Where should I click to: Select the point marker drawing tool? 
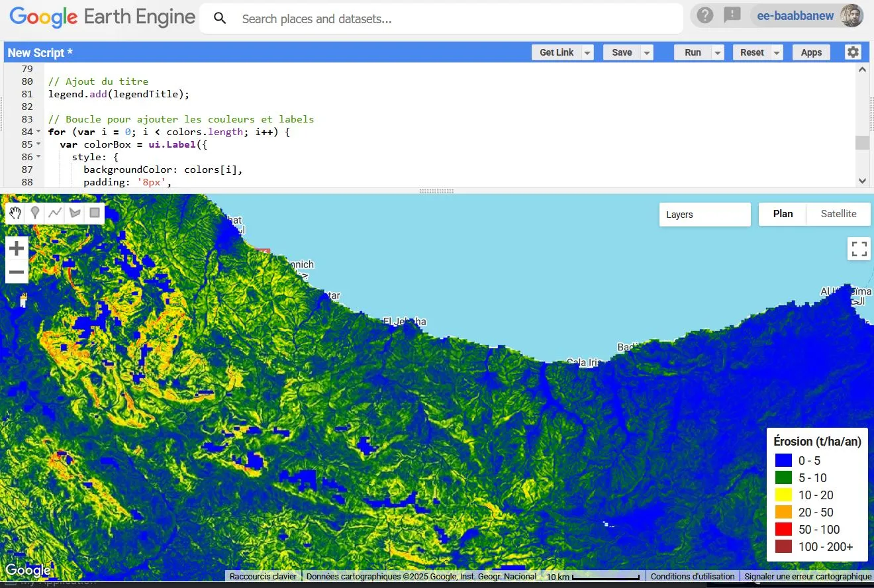pos(35,213)
